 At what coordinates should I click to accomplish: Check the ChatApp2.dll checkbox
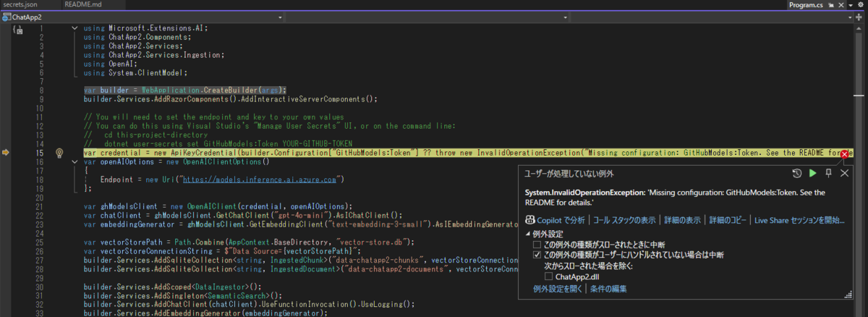[x=548, y=276]
